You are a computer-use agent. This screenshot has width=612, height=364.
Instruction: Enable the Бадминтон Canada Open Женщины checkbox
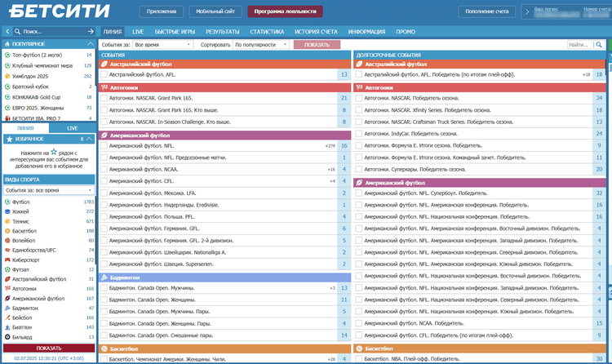click(104, 300)
